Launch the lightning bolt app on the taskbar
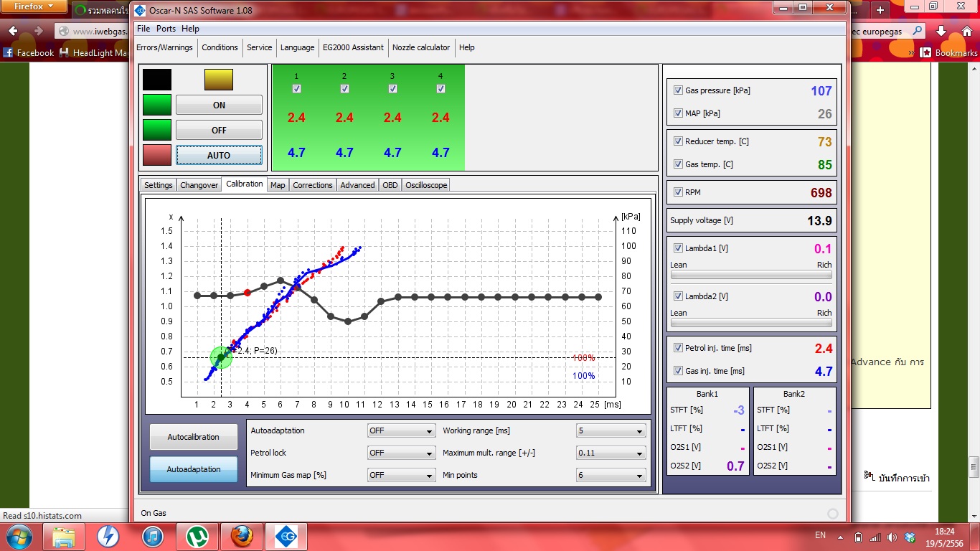Screen dimensions: 980x551 click(x=108, y=536)
